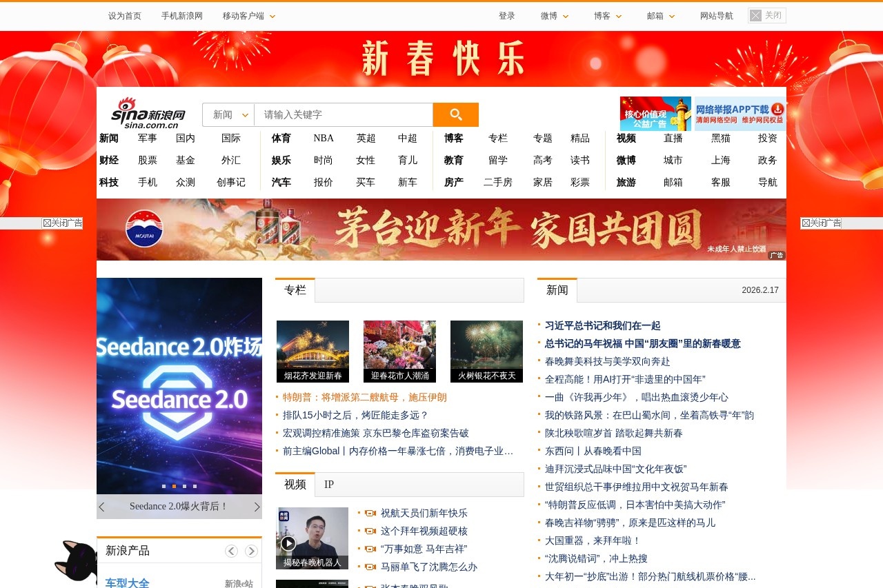Select the second dot in the carousel indicator
The height and width of the screenshot is (588, 883).
coord(174,486)
